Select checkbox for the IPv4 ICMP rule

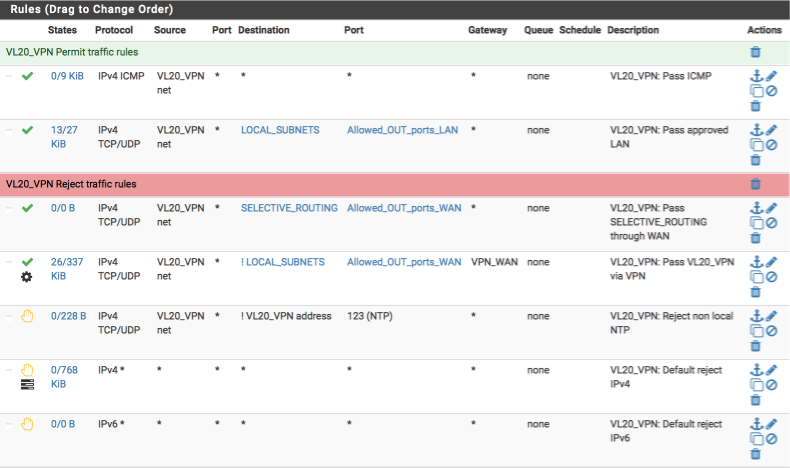click(9, 76)
